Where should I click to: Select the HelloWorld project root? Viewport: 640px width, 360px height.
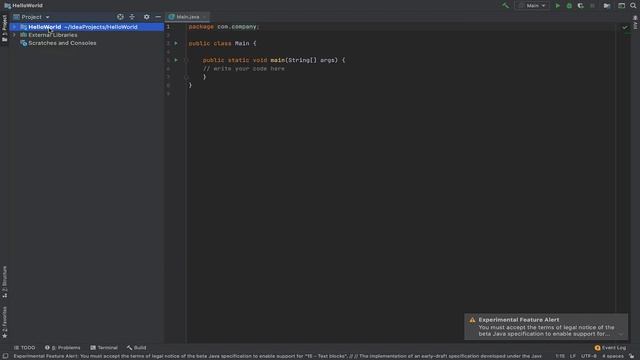[x=87, y=27]
